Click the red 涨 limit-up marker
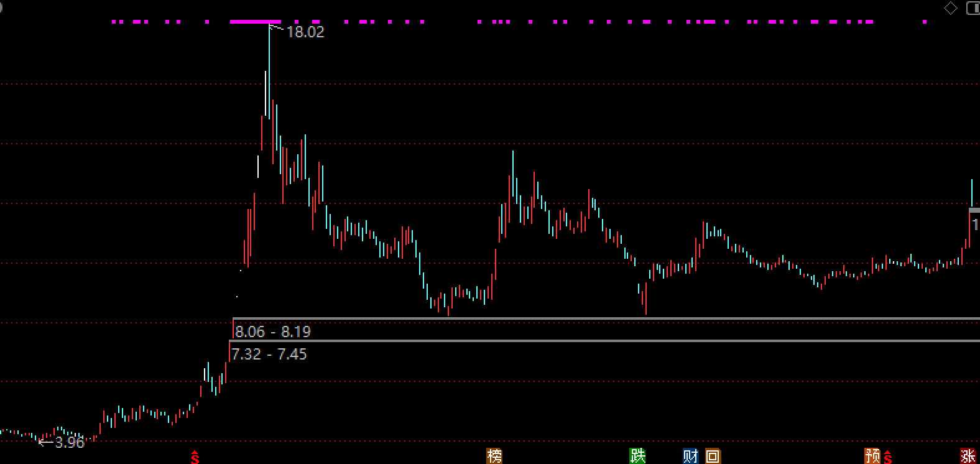 [x=968, y=456]
